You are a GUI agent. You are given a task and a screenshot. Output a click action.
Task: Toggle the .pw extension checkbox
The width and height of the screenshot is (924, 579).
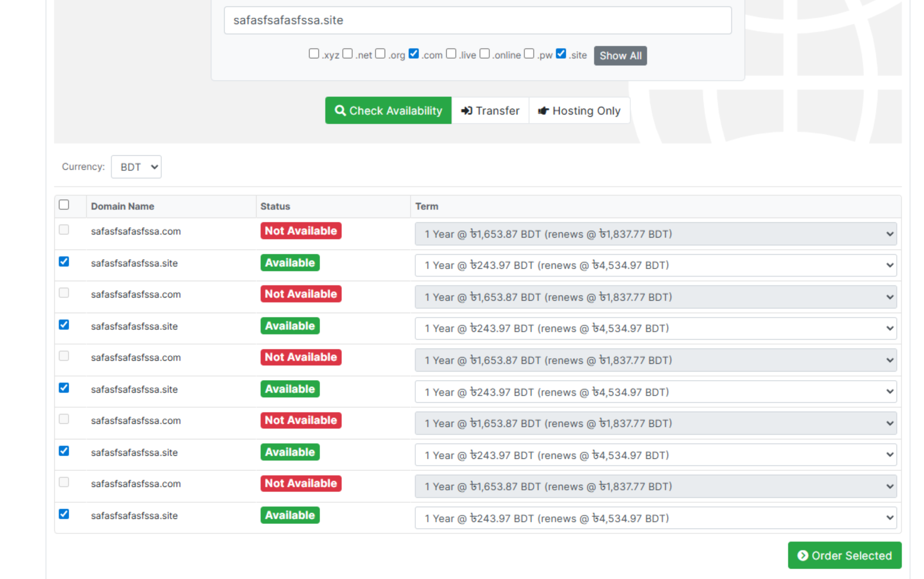tap(529, 54)
